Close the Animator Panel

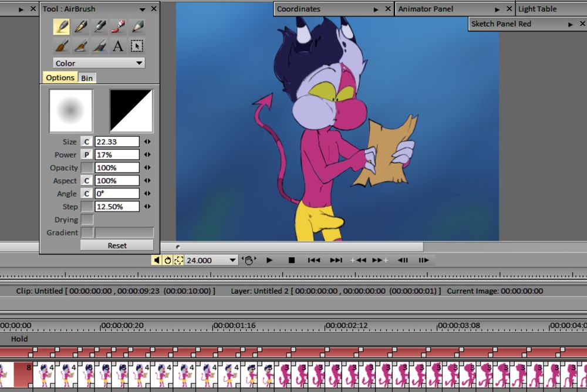[509, 9]
